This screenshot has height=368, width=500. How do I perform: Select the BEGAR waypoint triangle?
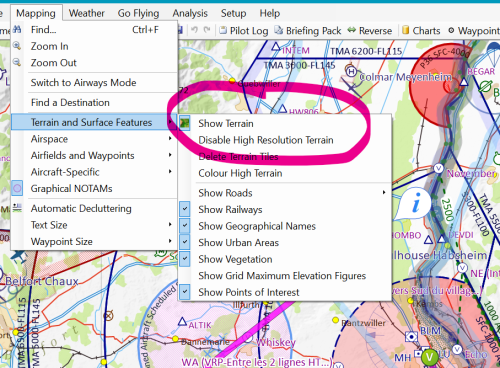tap(464, 81)
